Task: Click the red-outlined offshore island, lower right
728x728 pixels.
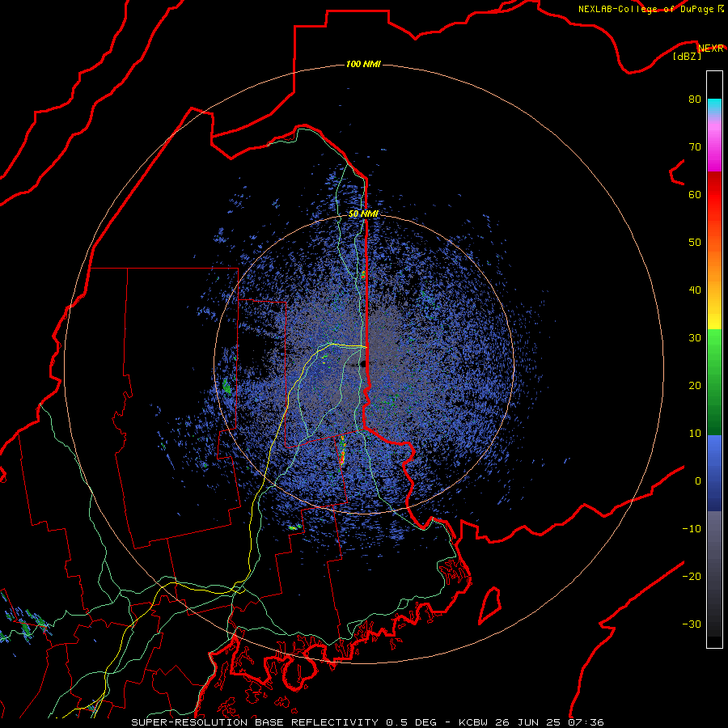Action: [490, 605]
